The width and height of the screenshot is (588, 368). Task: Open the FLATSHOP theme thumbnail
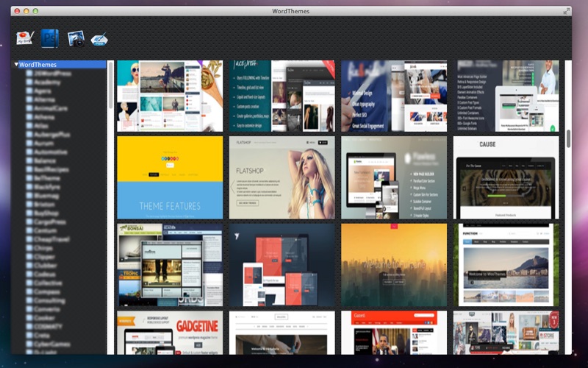pos(282,177)
